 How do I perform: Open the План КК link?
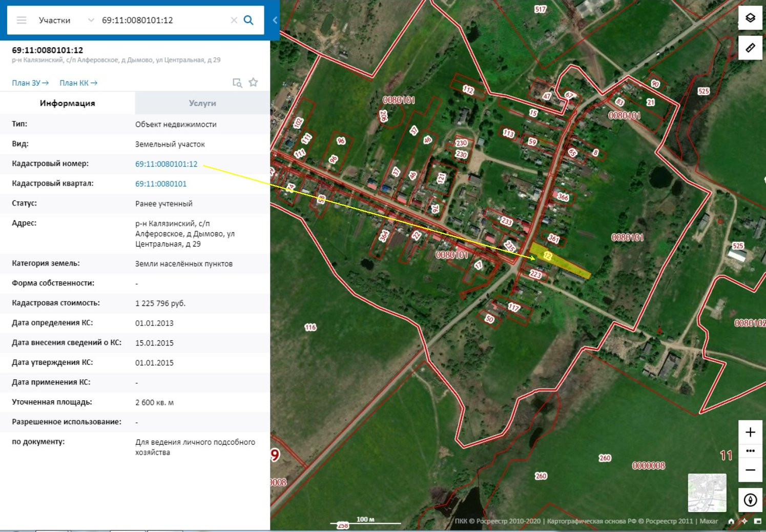pos(78,83)
